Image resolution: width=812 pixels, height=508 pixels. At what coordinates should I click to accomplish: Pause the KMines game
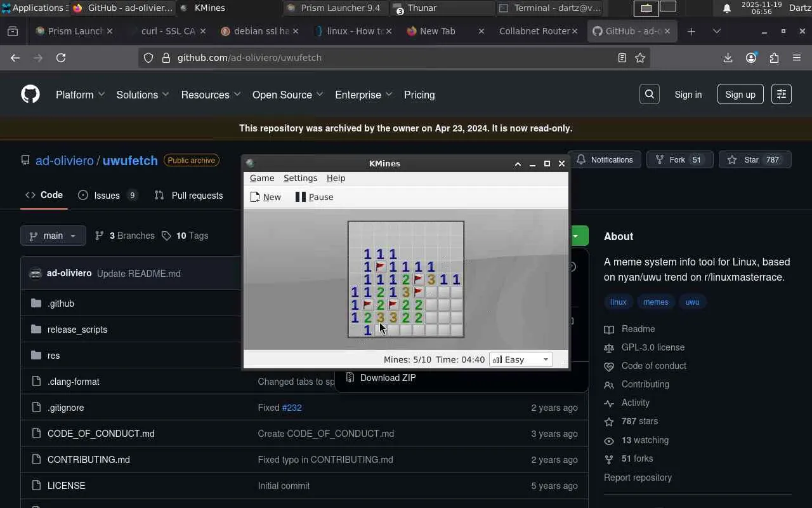315,197
